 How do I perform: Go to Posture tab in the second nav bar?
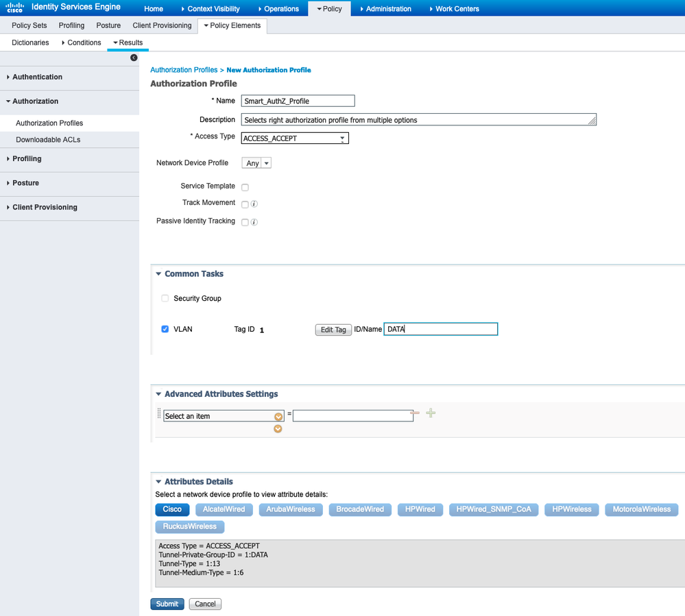[108, 25]
